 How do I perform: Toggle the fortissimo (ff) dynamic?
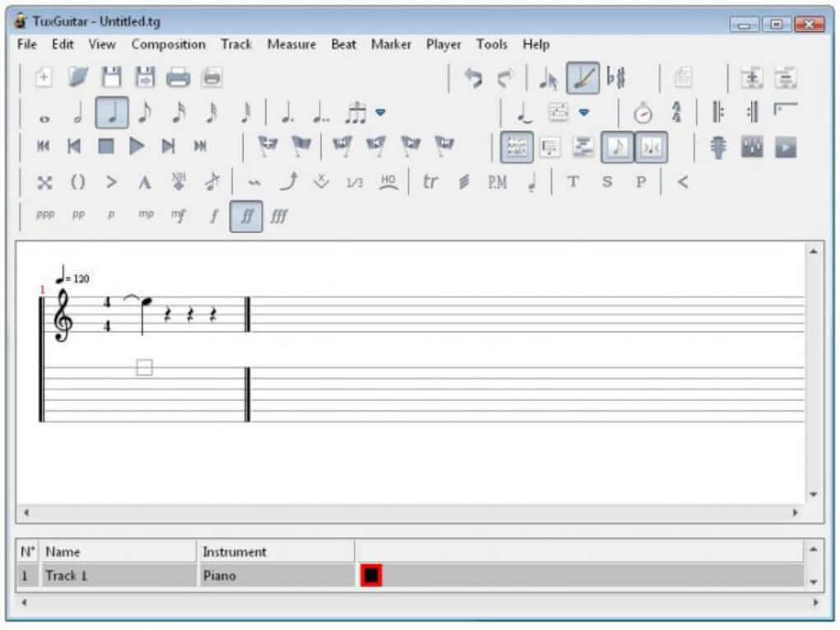(x=246, y=217)
